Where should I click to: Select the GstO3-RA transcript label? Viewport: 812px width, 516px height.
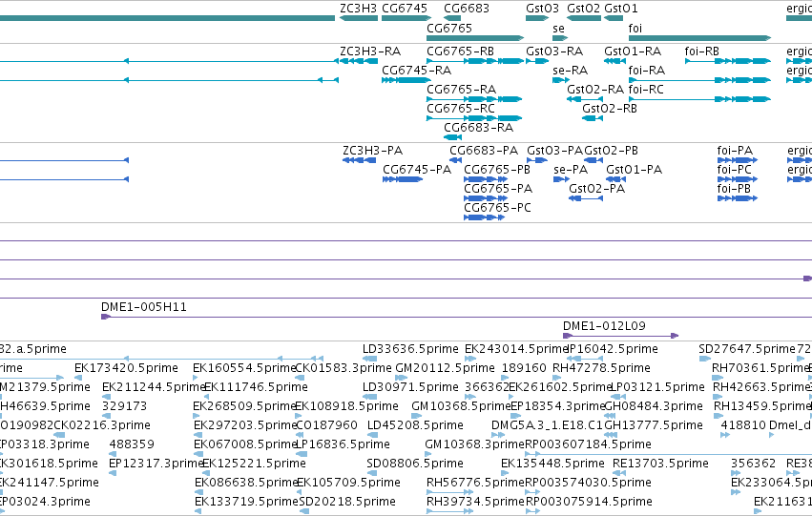(x=554, y=52)
